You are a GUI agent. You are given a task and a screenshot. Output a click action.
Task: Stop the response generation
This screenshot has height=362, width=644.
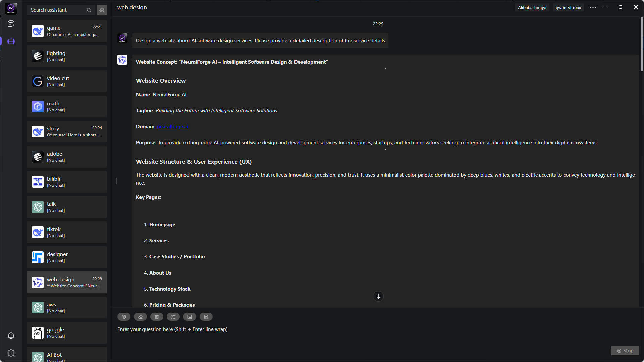(x=625, y=351)
